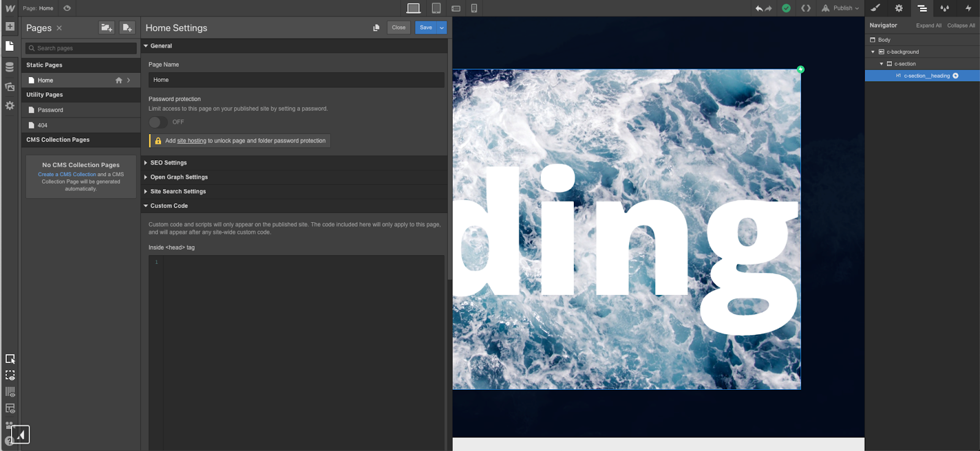Expand SEO Settings section
Viewport: 980px width, 451px height.
tap(295, 163)
